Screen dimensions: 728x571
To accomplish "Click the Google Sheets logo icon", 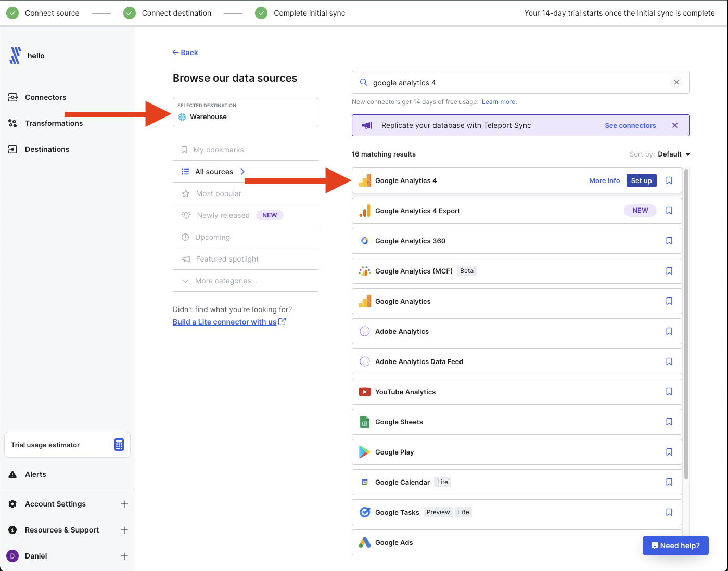I will [365, 422].
